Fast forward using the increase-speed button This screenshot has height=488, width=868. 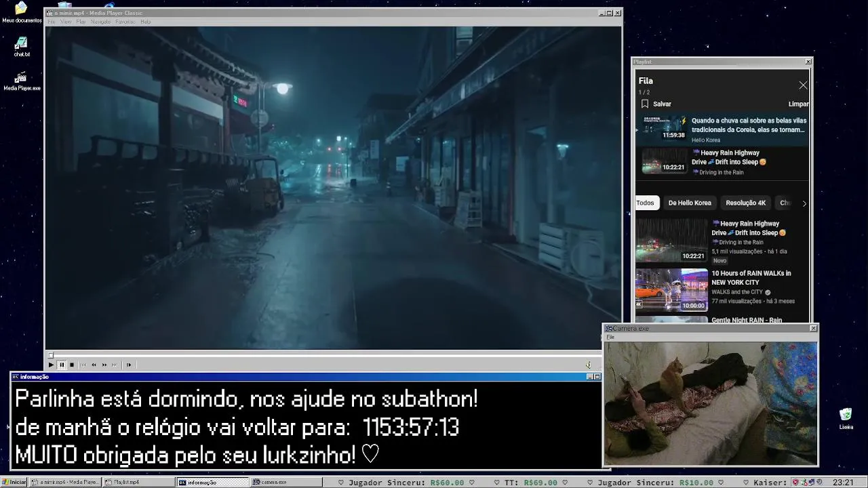click(104, 365)
